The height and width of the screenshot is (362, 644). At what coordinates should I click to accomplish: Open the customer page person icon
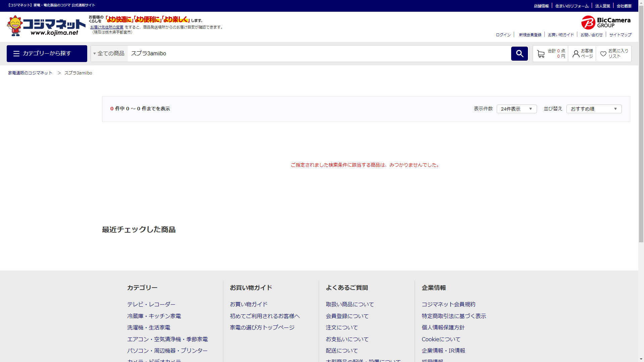pyautogui.click(x=576, y=54)
